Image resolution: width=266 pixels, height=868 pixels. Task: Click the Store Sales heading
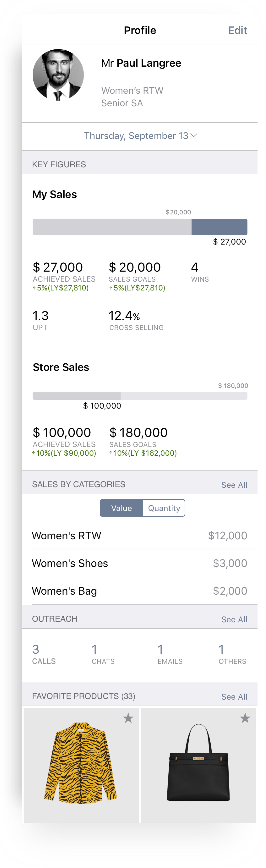pos(61,367)
